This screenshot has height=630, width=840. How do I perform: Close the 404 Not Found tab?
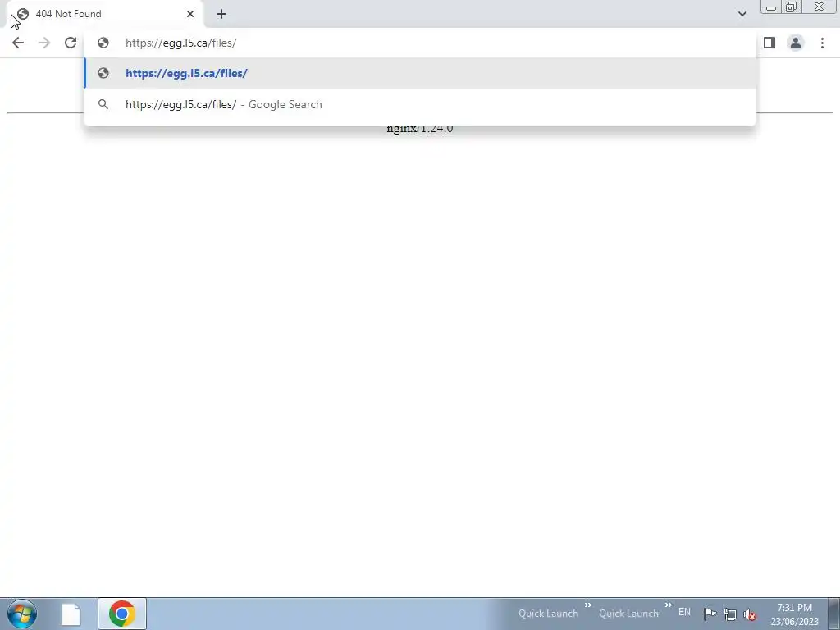coord(190,14)
